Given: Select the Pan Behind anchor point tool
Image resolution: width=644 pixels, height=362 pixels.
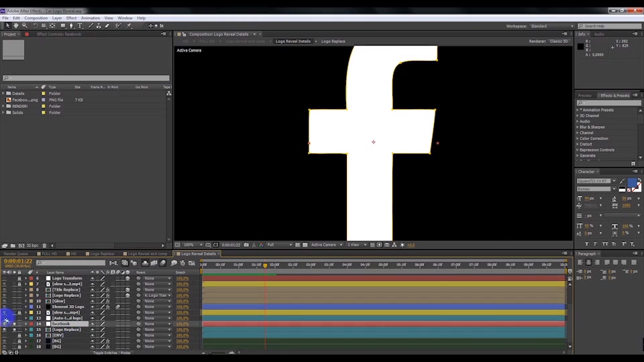Looking at the screenshot, I should (x=52, y=26).
